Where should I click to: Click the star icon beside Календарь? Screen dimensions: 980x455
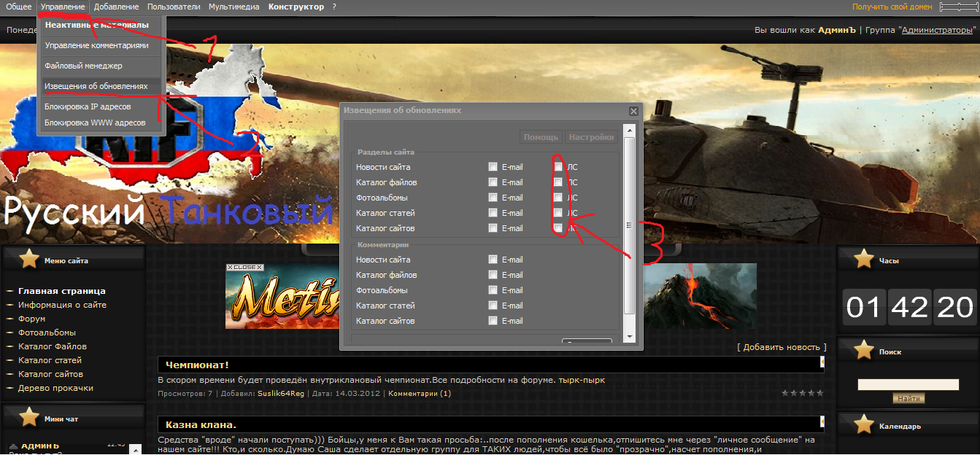pyautogui.click(x=864, y=424)
